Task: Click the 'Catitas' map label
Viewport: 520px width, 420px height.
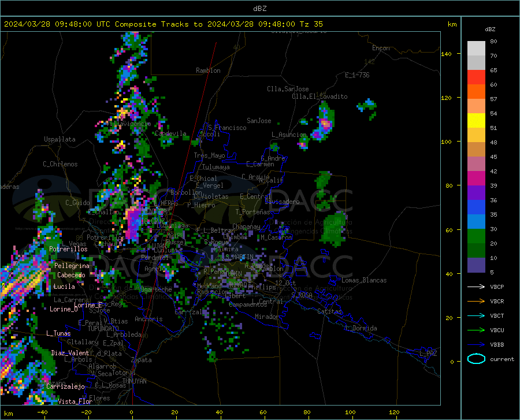Action: pyautogui.click(x=329, y=311)
